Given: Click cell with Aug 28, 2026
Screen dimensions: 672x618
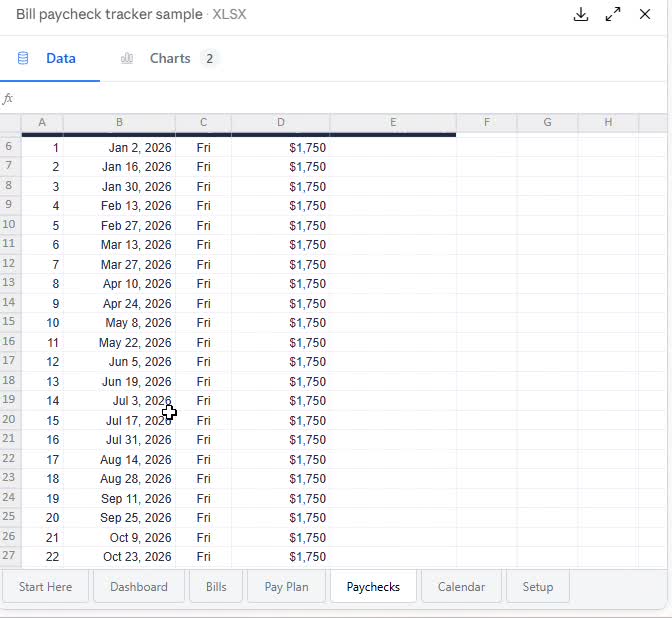Looking at the screenshot, I should point(119,479).
